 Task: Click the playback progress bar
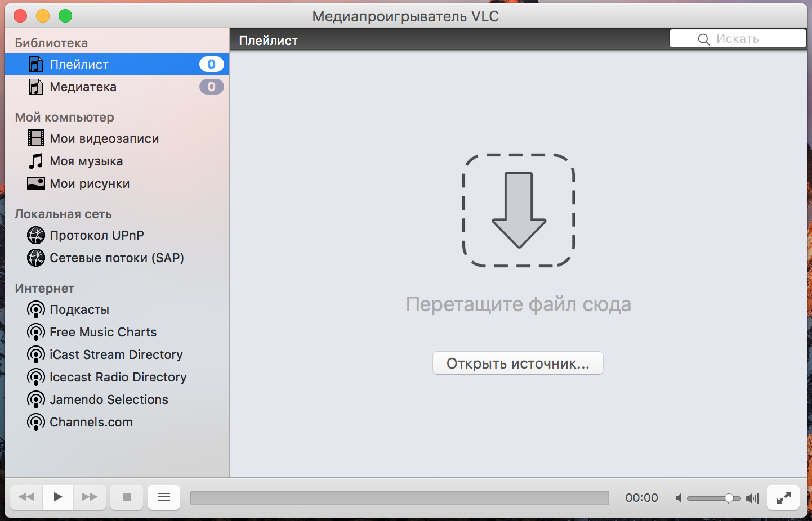(399, 498)
